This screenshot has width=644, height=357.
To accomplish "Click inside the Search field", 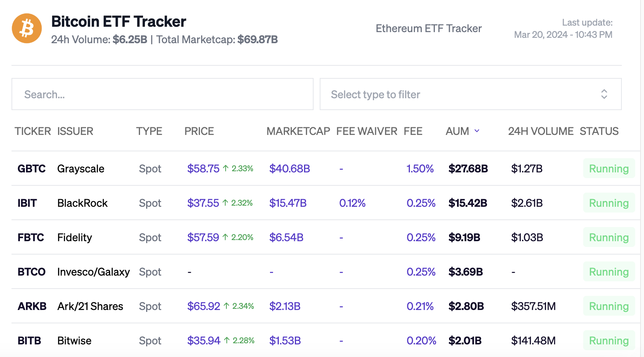I will pos(162,94).
